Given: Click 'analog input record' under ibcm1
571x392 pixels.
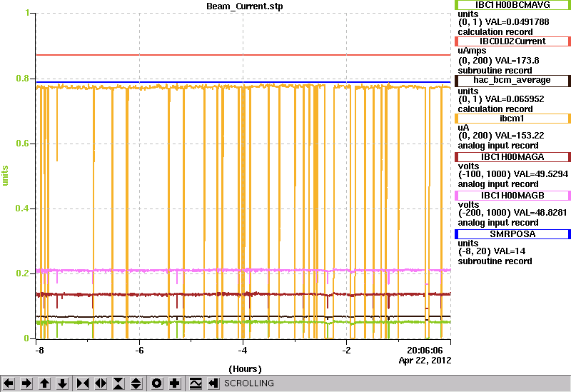Looking at the screenshot, I should [498, 146].
